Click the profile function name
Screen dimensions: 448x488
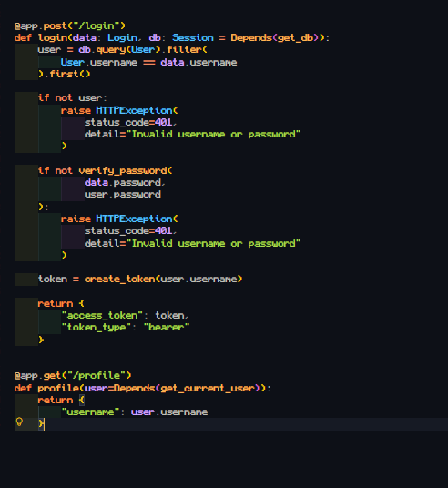click(x=58, y=389)
